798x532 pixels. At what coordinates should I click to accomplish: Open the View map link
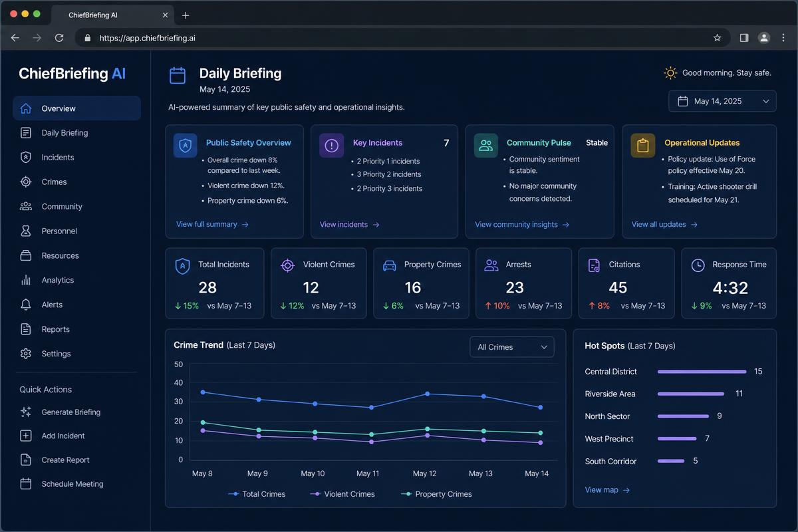pyautogui.click(x=607, y=490)
